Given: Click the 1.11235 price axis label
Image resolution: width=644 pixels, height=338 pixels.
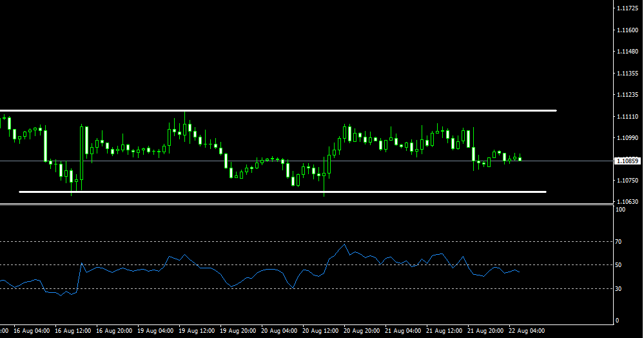Looking at the screenshot, I should [628, 95].
